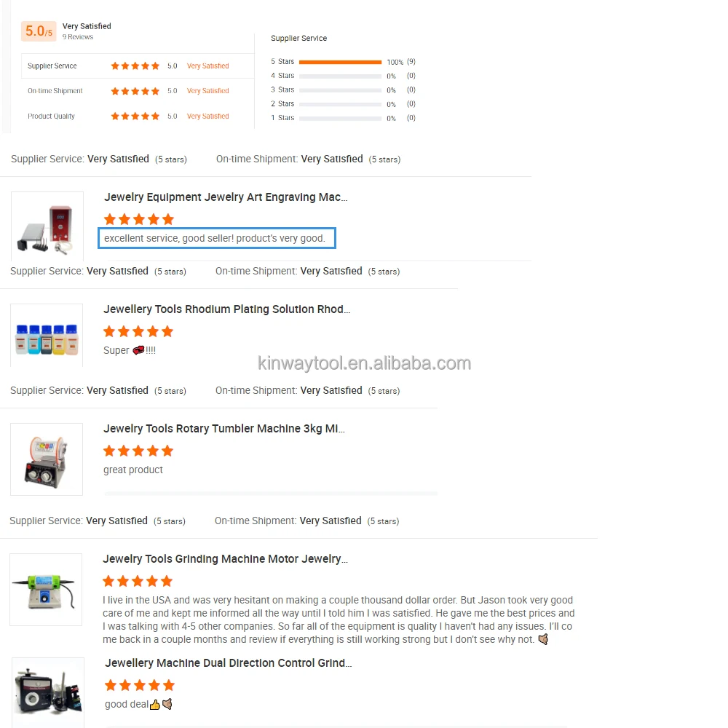Open Jewelry Tools Rotary Tumbler Machine title
Viewport: 728px width, 728px height.
point(223,429)
